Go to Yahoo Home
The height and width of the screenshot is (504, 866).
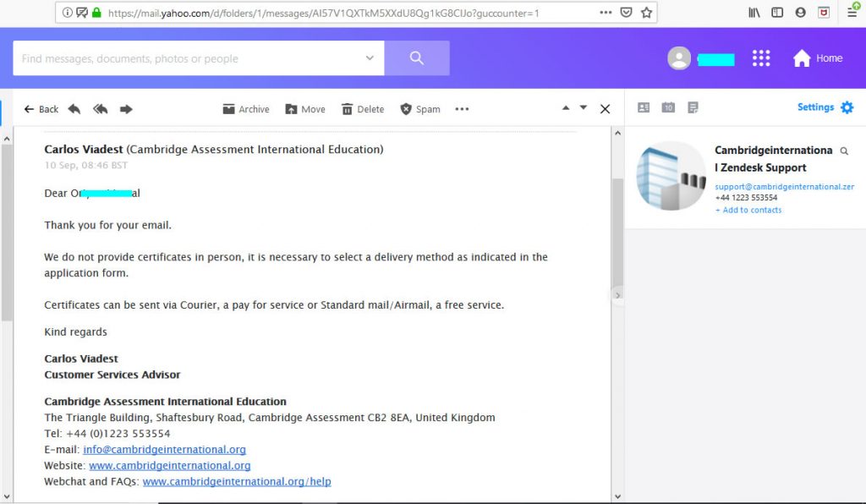[x=818, y=58]
